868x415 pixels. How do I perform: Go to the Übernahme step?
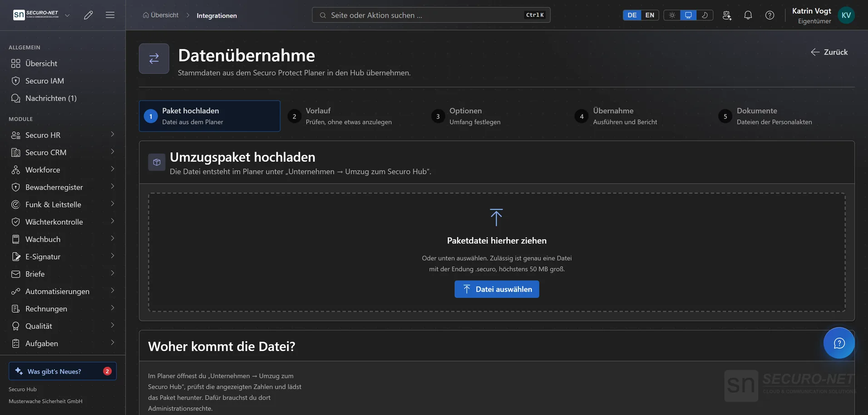tap(641, 116)
